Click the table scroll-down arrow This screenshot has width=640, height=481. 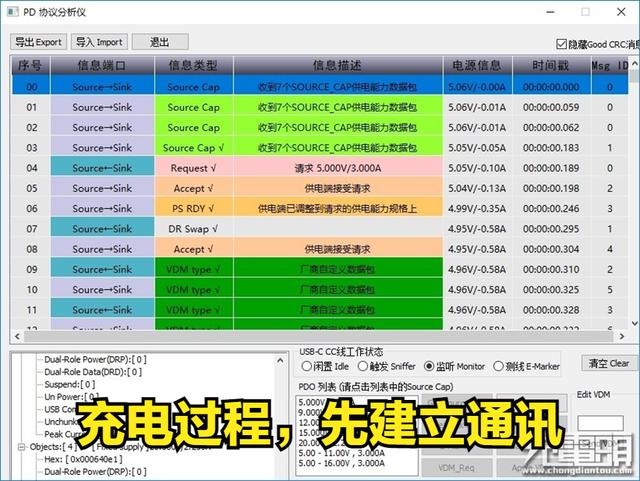pos(635,323)
